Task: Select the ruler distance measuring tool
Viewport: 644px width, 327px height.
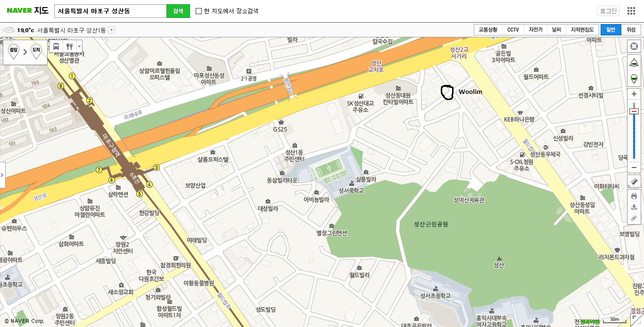Action: tap(634, 181)
